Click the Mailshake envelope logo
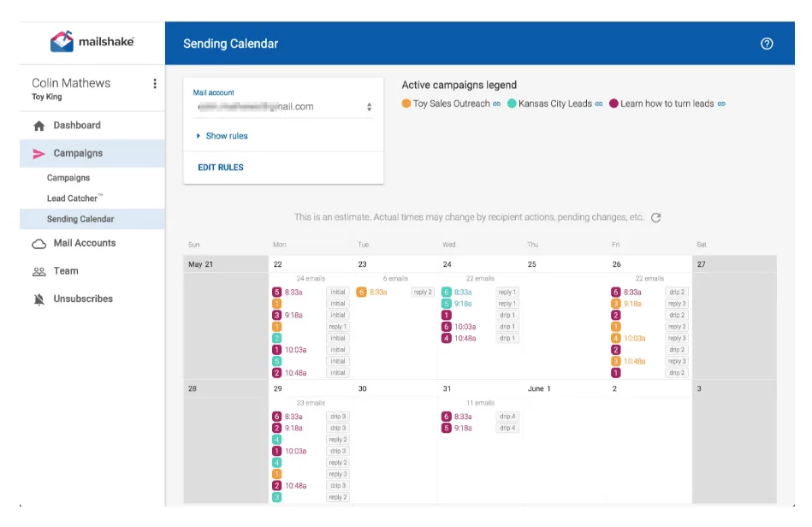 point(60,40)
